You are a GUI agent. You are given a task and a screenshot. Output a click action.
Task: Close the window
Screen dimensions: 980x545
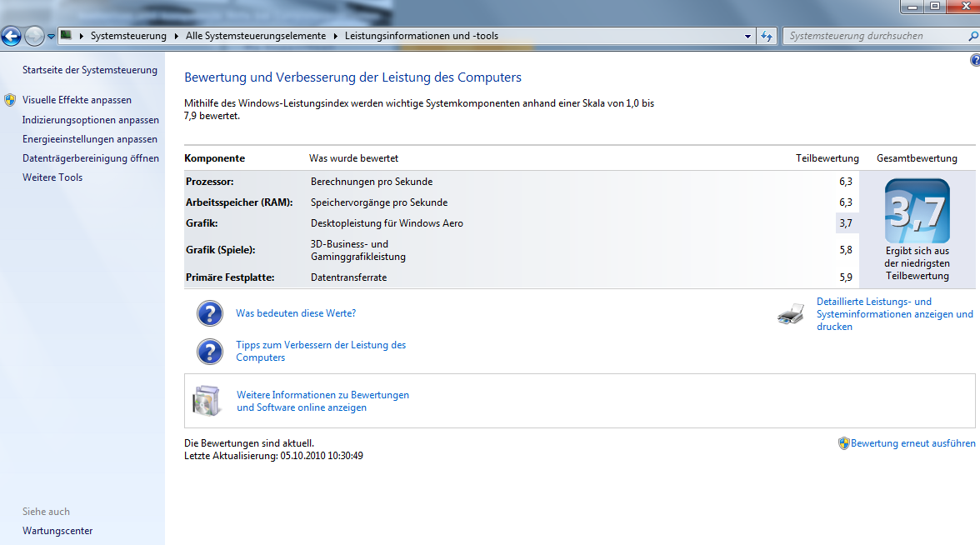(964, 7)
